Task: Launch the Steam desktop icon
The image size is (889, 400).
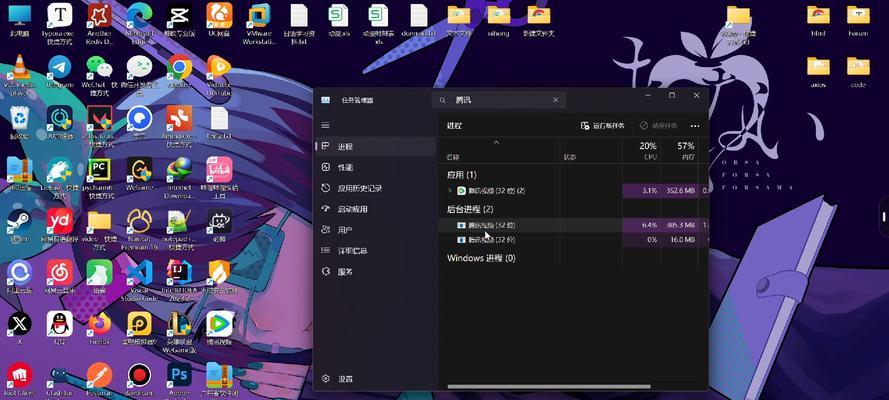Action: click(19, 221)
